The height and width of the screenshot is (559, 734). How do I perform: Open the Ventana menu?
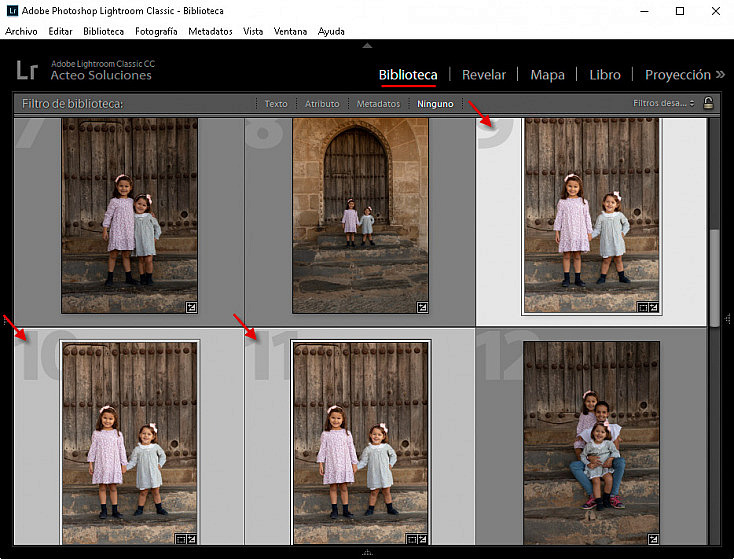click(x=290, y=31)
